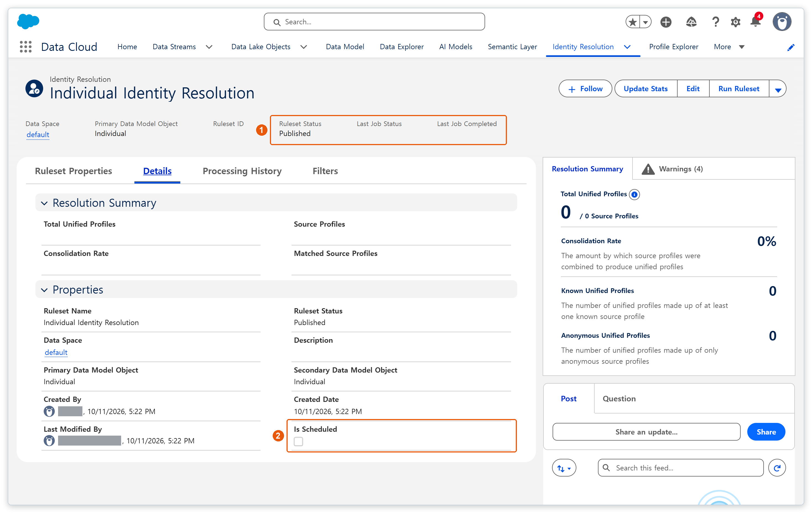
Task: Open the default Data Space header link
Action: [38, 135]
